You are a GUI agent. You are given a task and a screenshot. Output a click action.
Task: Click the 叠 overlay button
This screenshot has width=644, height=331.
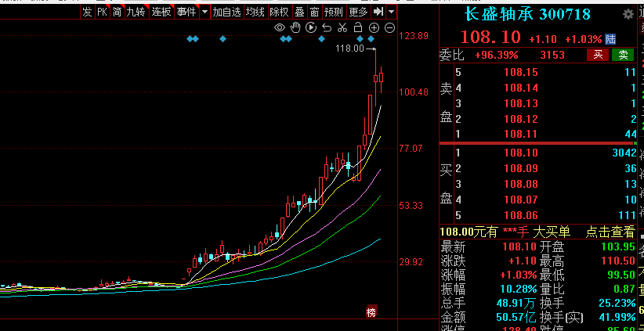300,12
